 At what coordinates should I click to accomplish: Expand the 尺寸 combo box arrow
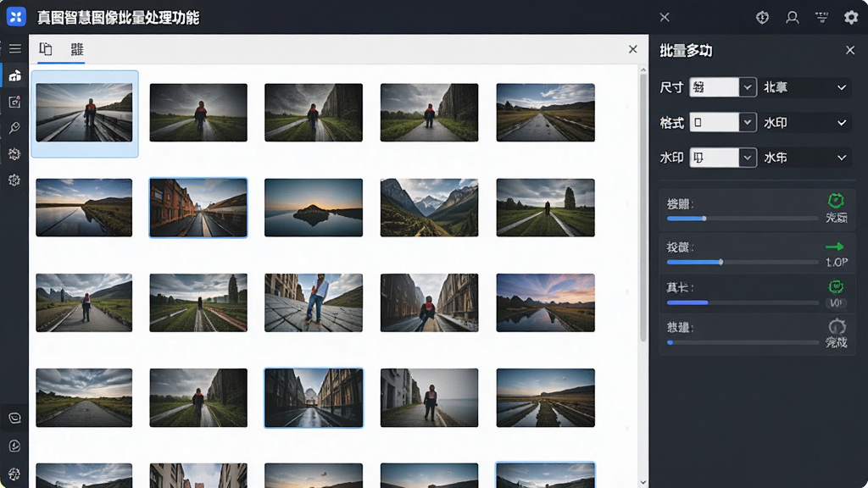[748, 87]
